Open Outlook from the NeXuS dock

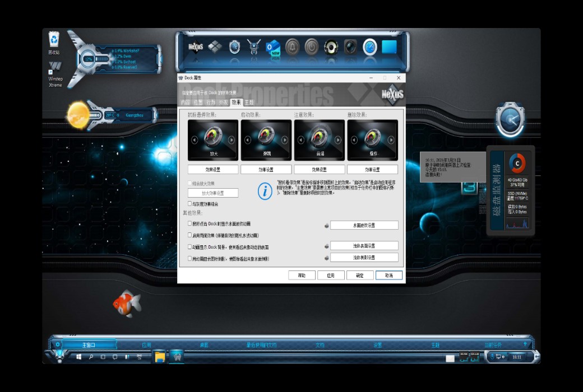pyautogui.click(x=274, y=48)
